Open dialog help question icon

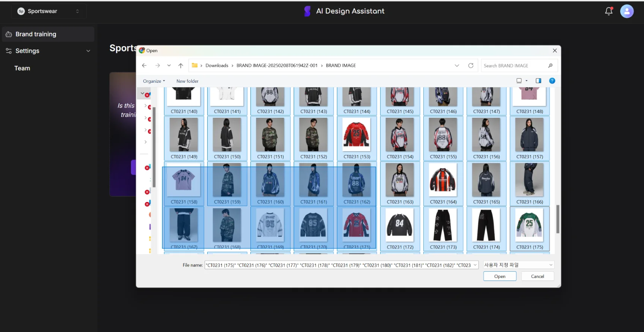(x=552, y=81)
